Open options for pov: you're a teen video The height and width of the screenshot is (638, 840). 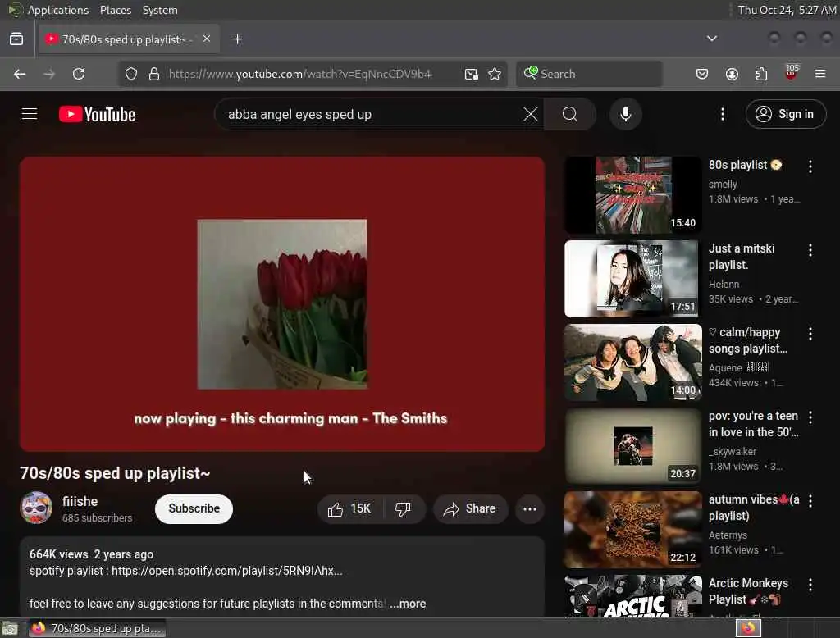pyautogui.click(x=810, y=417)
